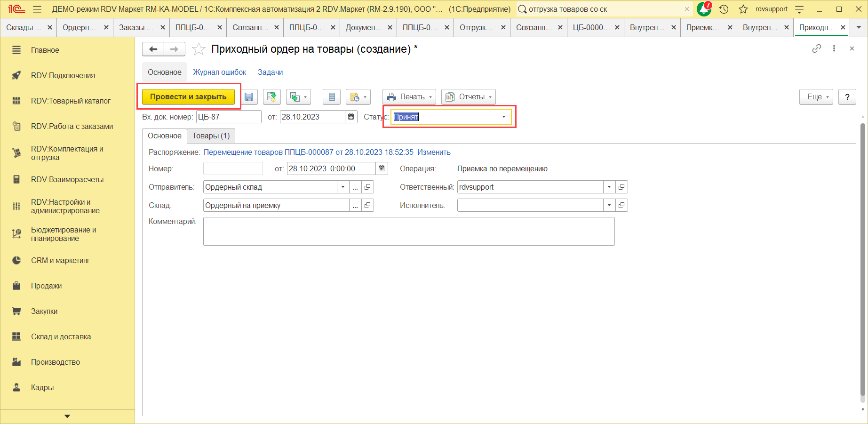
Task: Click the save document floppy disk icon
Action: pyautogui.click(x=249, y=97)
